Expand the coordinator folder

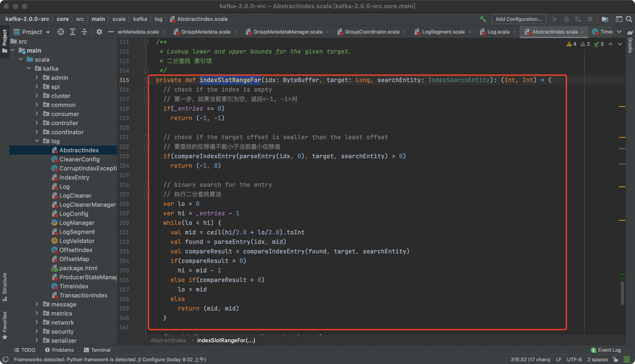point(37,132)
